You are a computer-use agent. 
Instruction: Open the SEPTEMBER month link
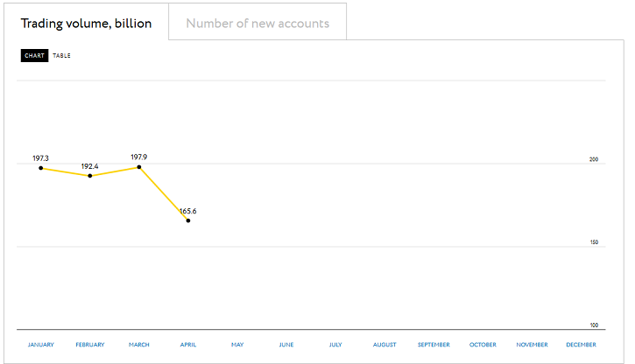point(434,345)
